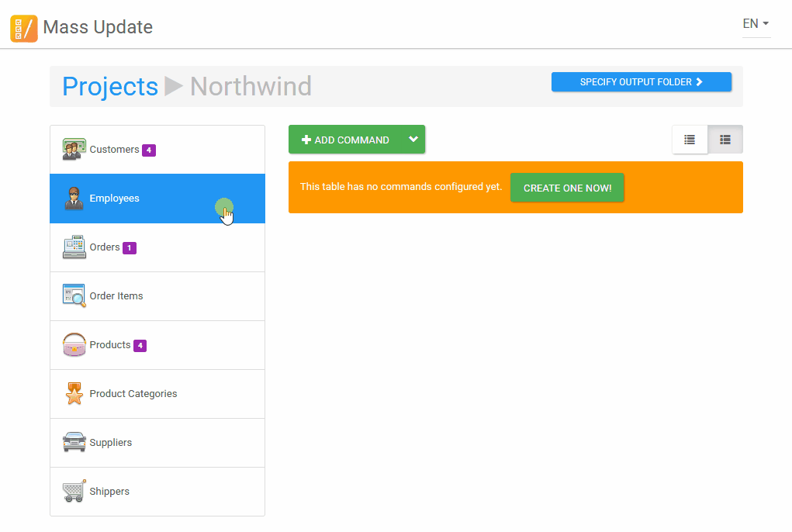Viewport: 792px width, 532px height.
Task: Click Specify Output Folder button
Action: (x=641, y=82)
